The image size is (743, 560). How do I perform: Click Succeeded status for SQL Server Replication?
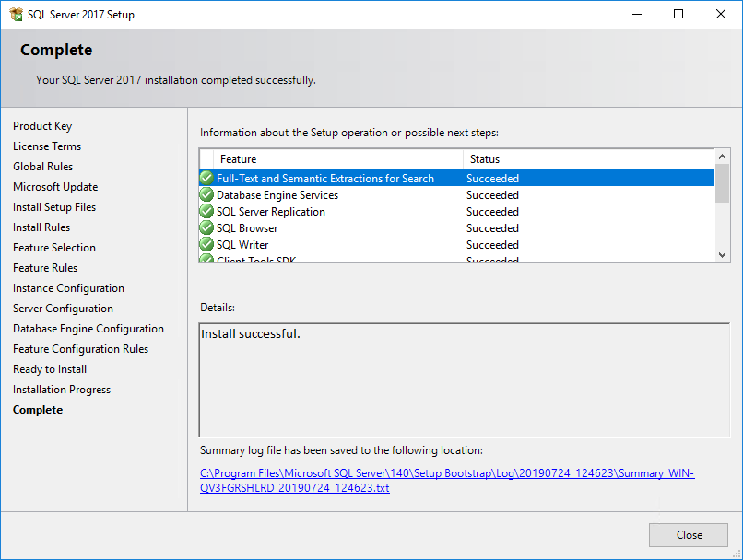pos(492,211)
